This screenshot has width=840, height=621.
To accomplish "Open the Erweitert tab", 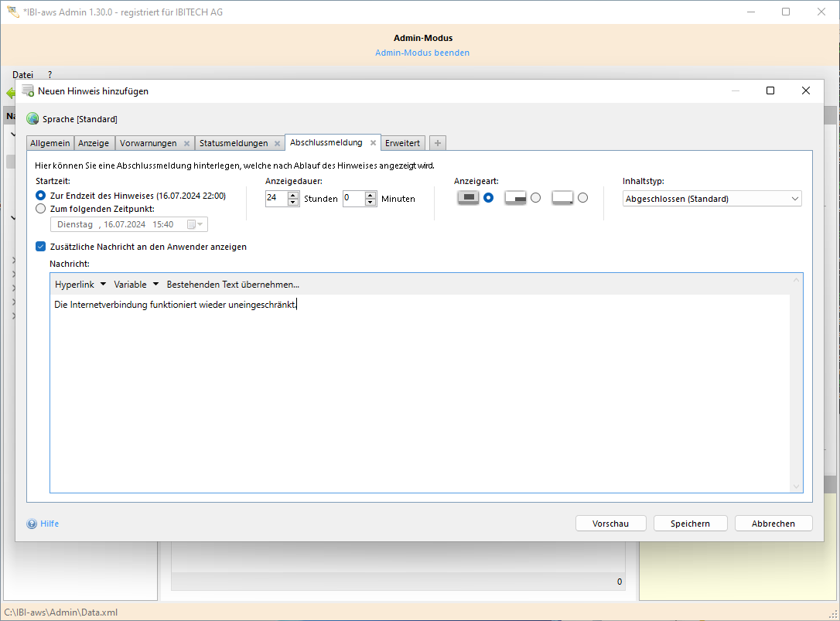I will click(402, 143).
